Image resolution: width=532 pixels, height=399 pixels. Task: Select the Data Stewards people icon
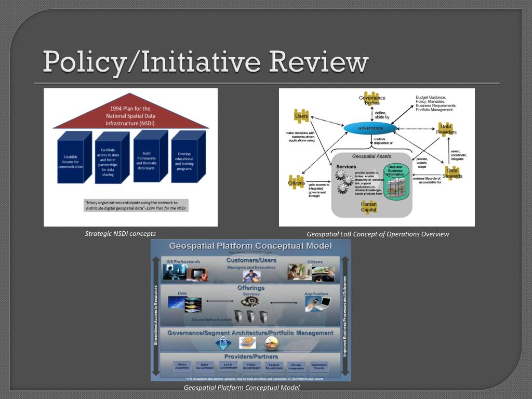coord(452,172)
